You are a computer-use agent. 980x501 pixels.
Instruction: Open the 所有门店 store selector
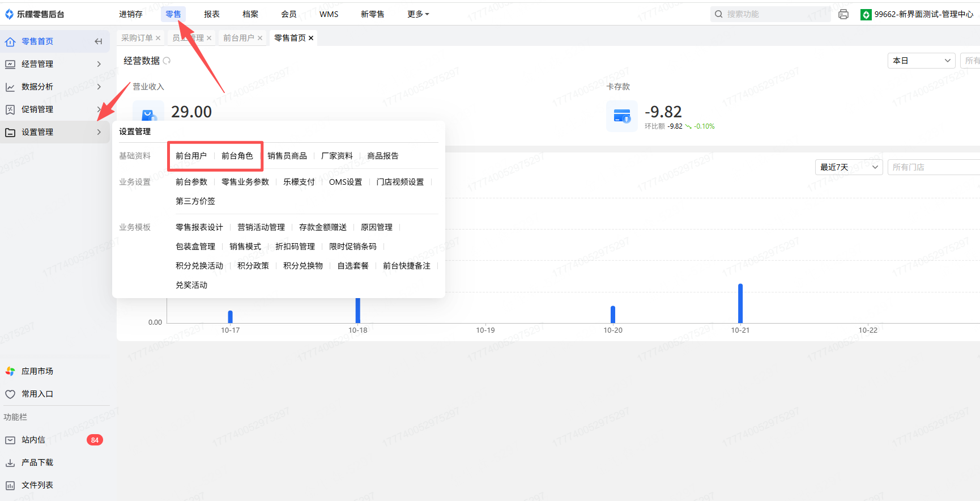934,167
